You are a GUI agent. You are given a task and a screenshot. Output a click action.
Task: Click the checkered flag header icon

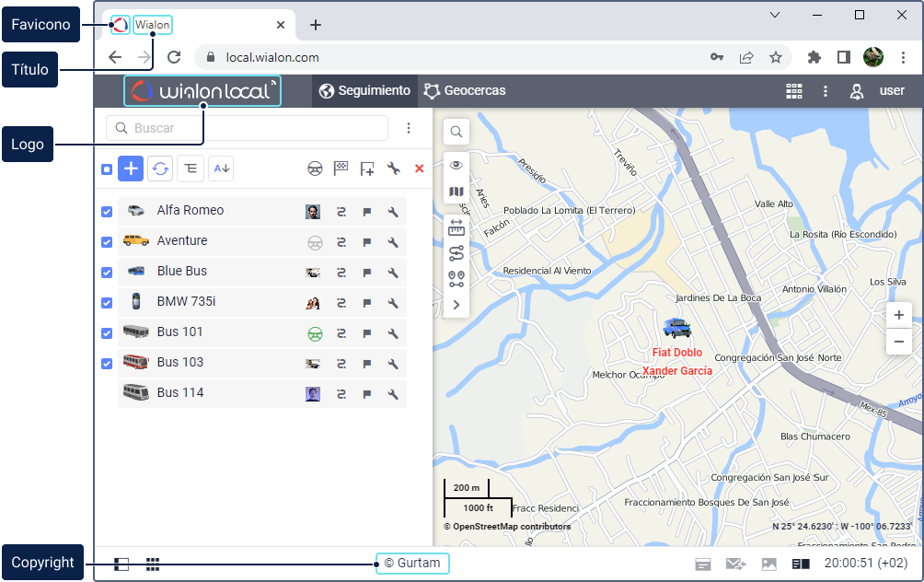(341, 169)
